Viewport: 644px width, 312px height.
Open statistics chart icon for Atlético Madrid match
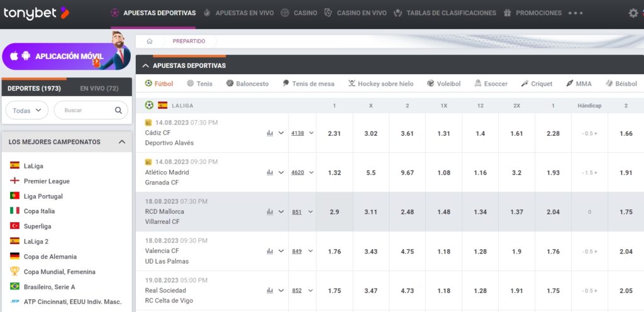point(270,172)
